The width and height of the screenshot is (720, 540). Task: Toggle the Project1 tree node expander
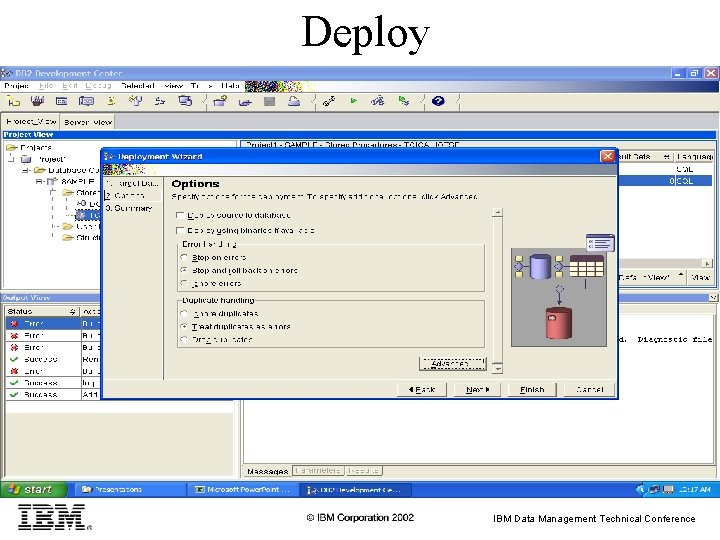[x=11, y=159]
